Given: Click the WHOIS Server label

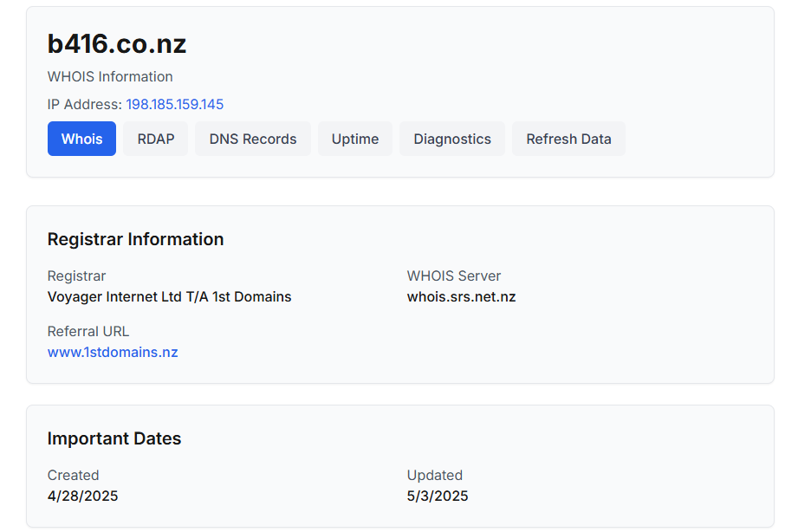Looking at the screenshot, I should [453, 276].
